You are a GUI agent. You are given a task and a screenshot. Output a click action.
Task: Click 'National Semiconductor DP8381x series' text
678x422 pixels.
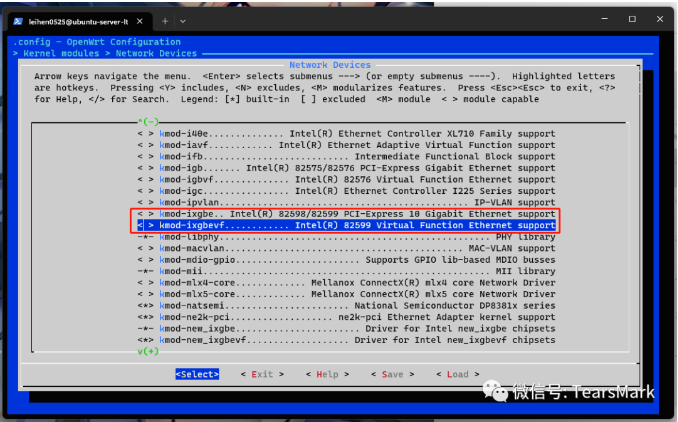[x=455, y=306]
